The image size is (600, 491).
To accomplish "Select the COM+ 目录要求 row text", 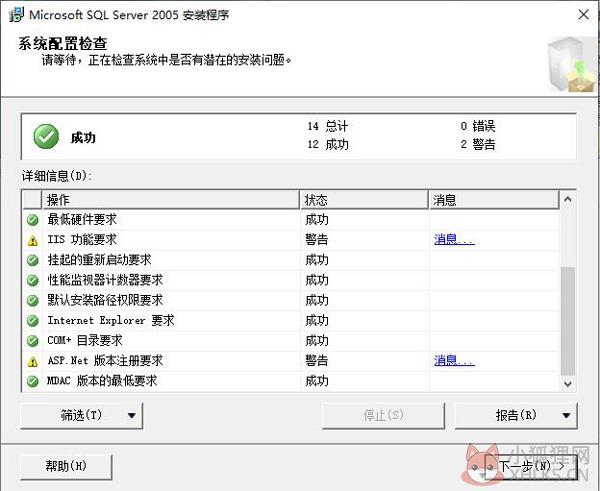I will (x=85, y=340).
